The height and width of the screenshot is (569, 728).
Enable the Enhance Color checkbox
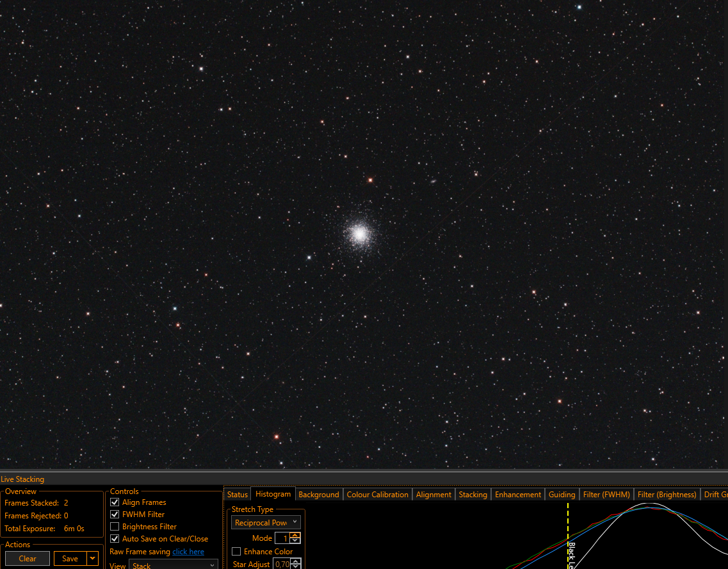click(236, 551)
